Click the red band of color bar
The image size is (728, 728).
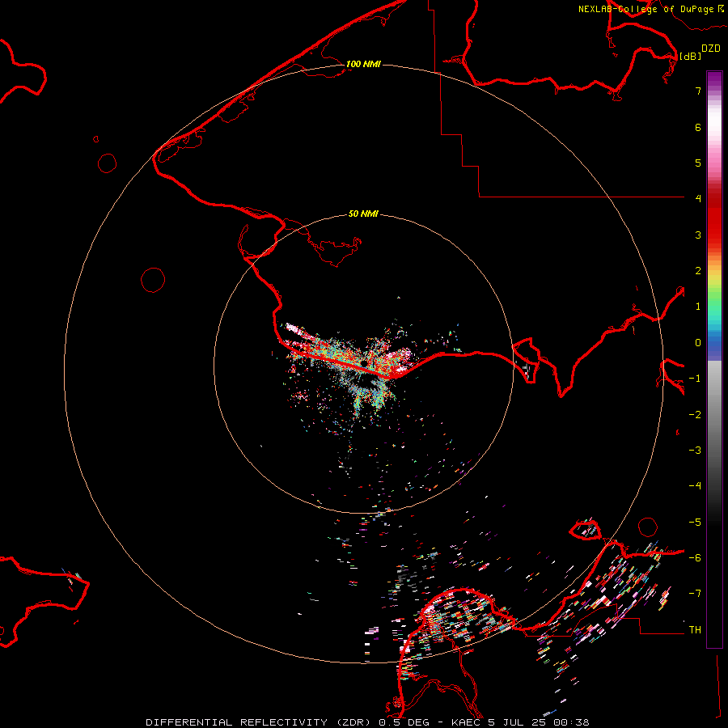[x=714, y=216]
